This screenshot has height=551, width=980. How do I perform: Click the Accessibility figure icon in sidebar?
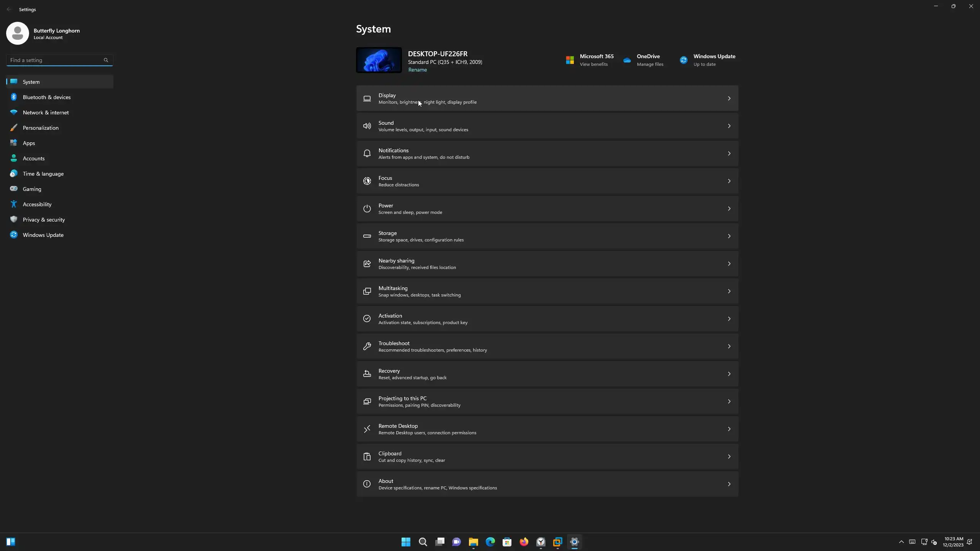pyautogui.click(x=14, y=204)
